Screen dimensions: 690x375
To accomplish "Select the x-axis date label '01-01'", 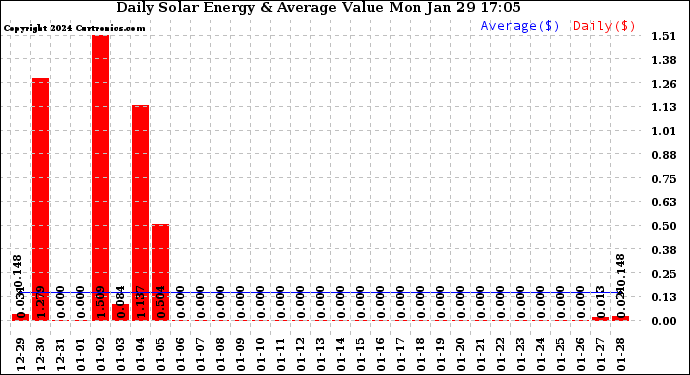I will (x=81, y=354).
